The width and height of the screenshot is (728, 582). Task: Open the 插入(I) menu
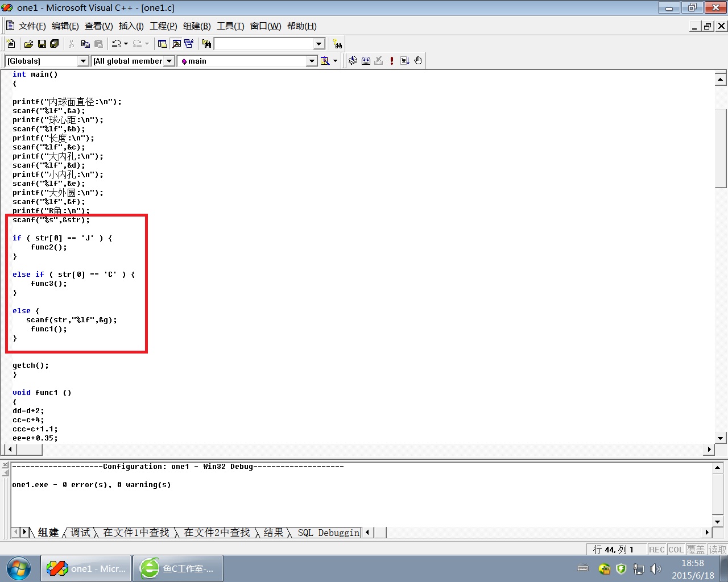[131, 26]
